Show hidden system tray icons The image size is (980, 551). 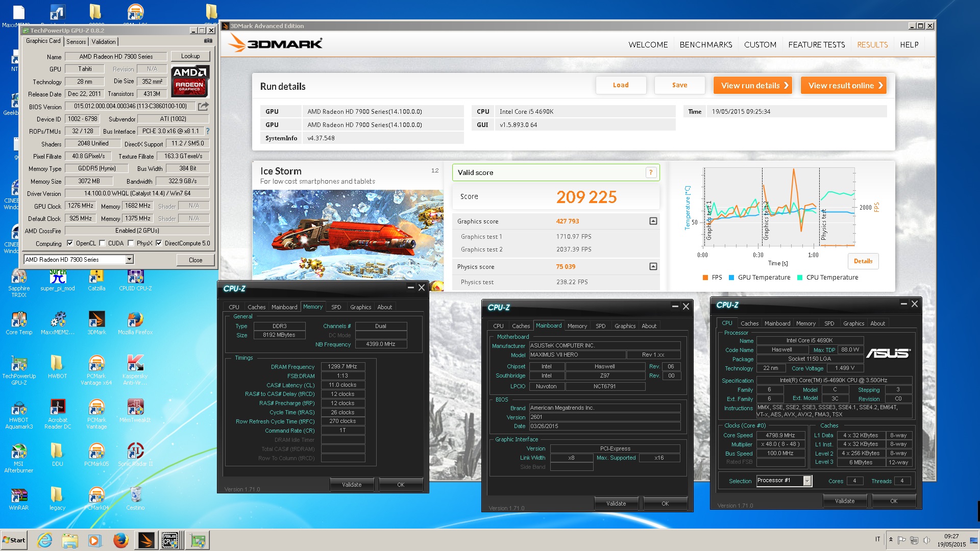[891, 540]
